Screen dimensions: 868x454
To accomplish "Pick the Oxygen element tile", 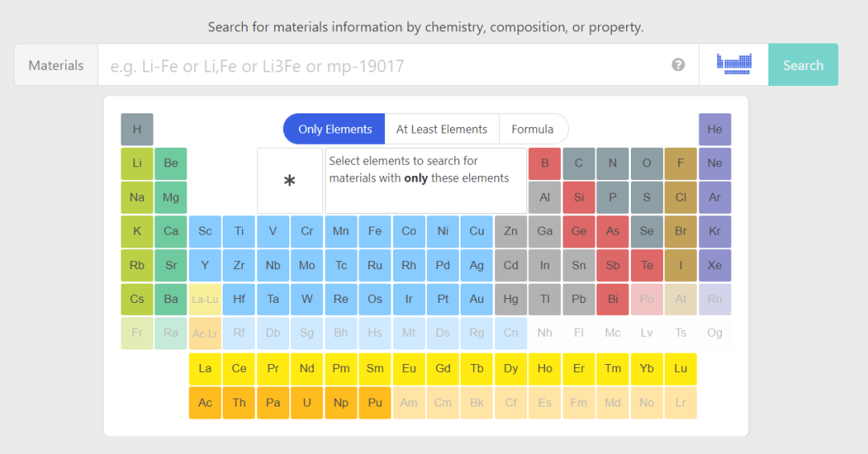I will point(646,164).
